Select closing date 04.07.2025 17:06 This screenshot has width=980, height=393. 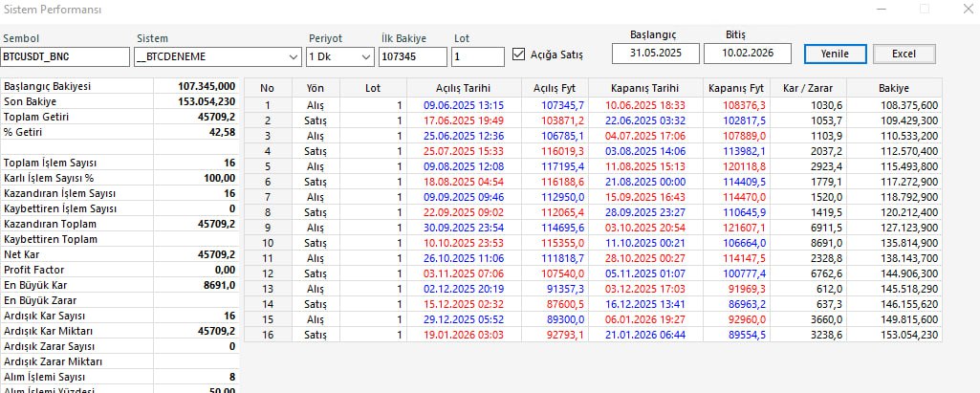point(645,136)
